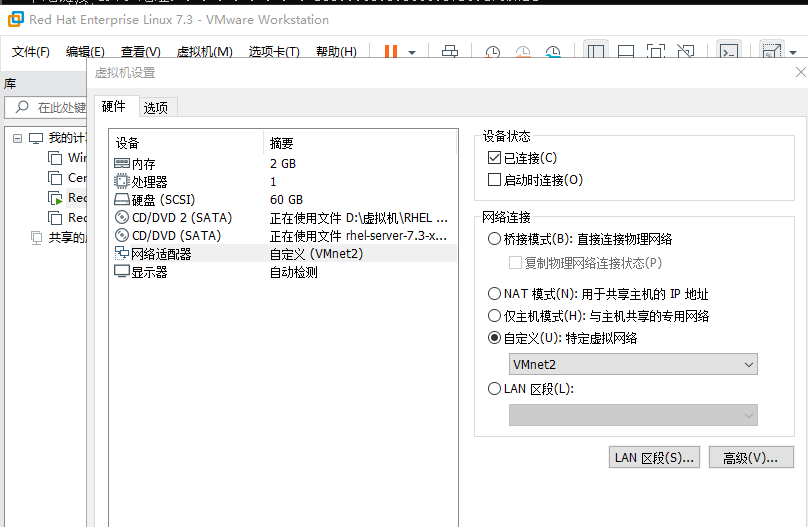Click the 高级(V)... button
This screenshot has width=808, height=527.
tap(751, 457)
